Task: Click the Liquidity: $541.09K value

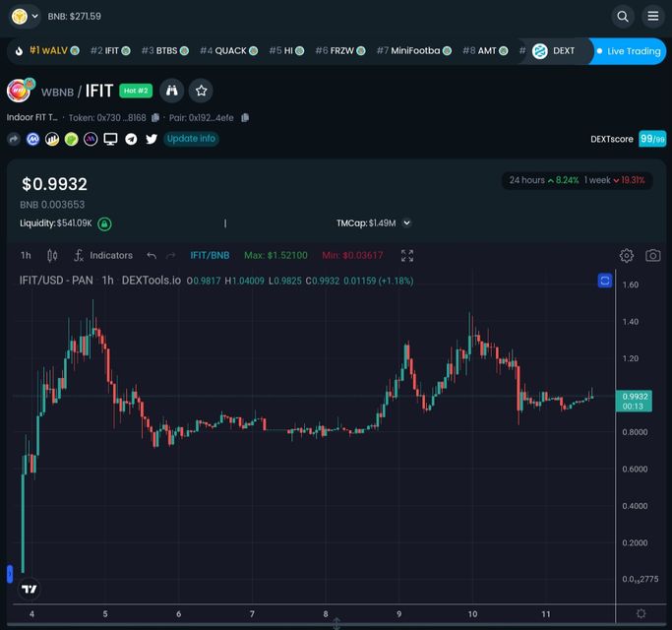Action: [56, 223]
